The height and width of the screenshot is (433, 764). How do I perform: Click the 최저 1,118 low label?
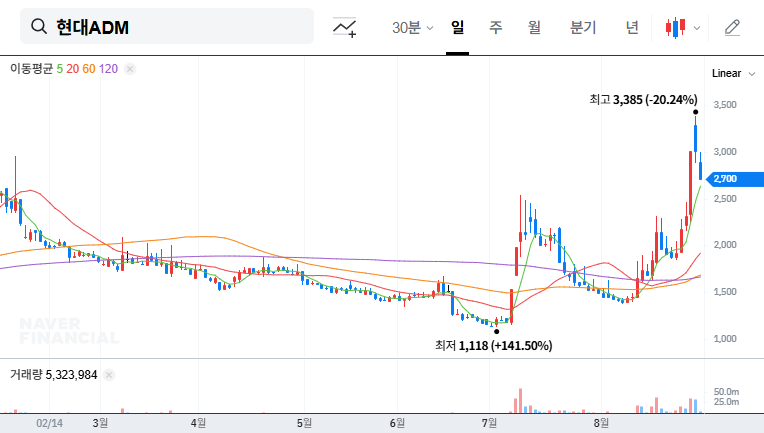tap(494, 346)
